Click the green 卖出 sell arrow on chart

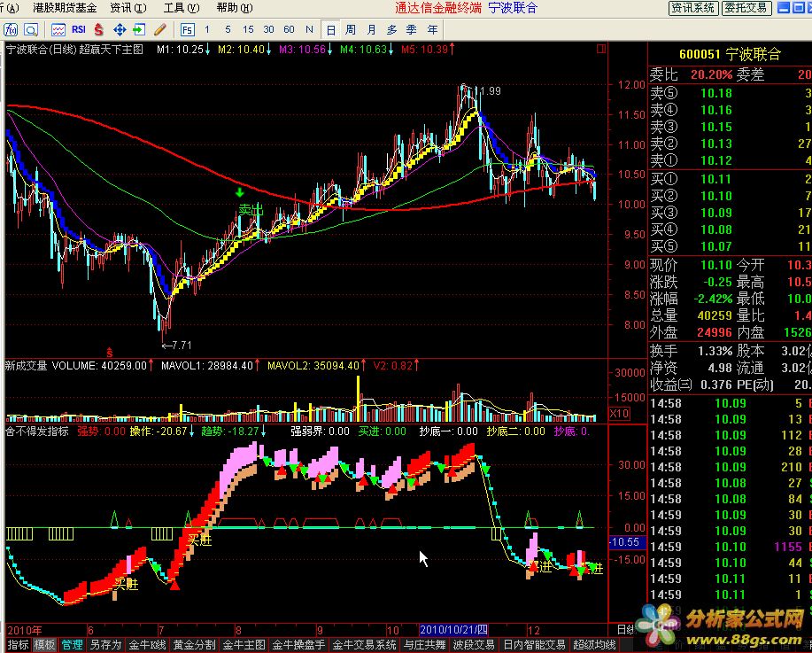point(240,193)
